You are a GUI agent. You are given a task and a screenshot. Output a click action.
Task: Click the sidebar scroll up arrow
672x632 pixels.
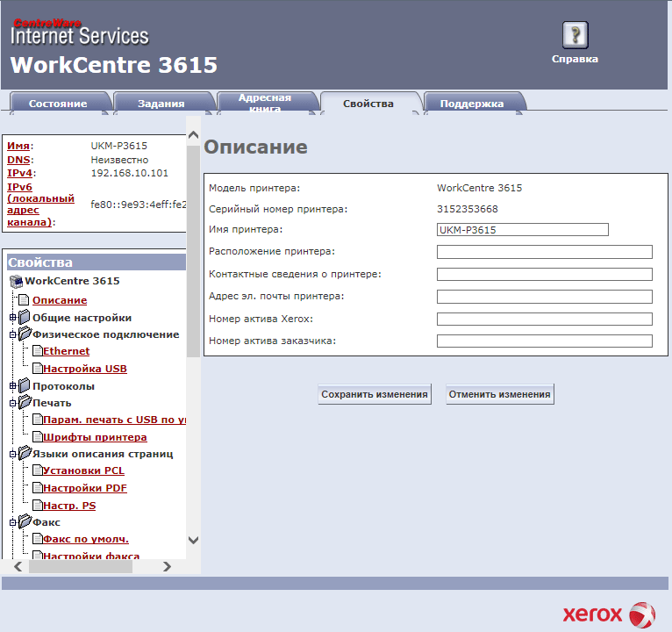pyautogui.click(x=193, y=134)
